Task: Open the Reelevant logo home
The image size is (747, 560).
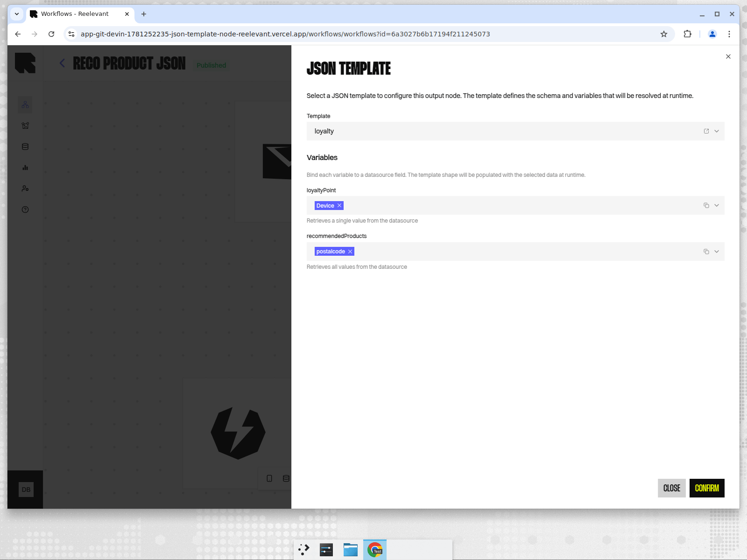Action: click(25, 63)
